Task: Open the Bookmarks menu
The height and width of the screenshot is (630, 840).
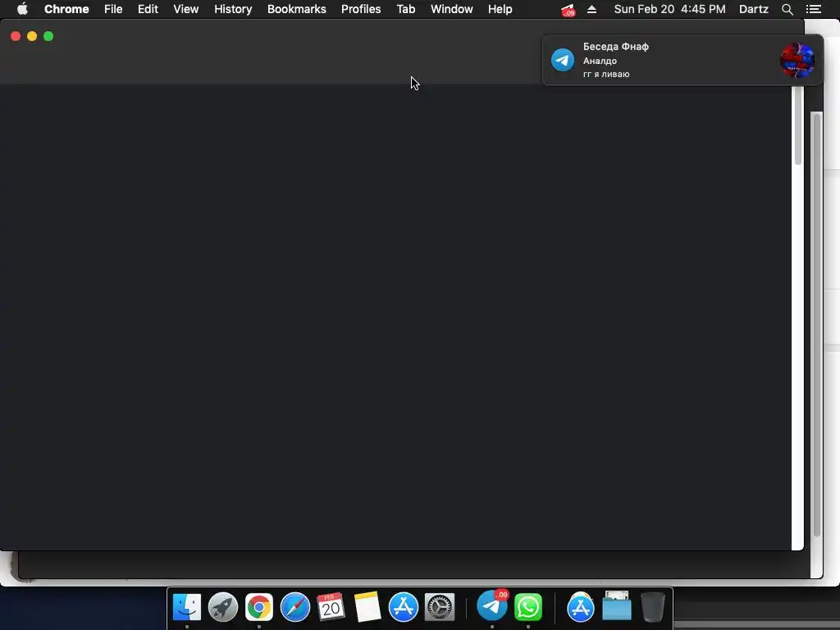Action: [296, 9]
